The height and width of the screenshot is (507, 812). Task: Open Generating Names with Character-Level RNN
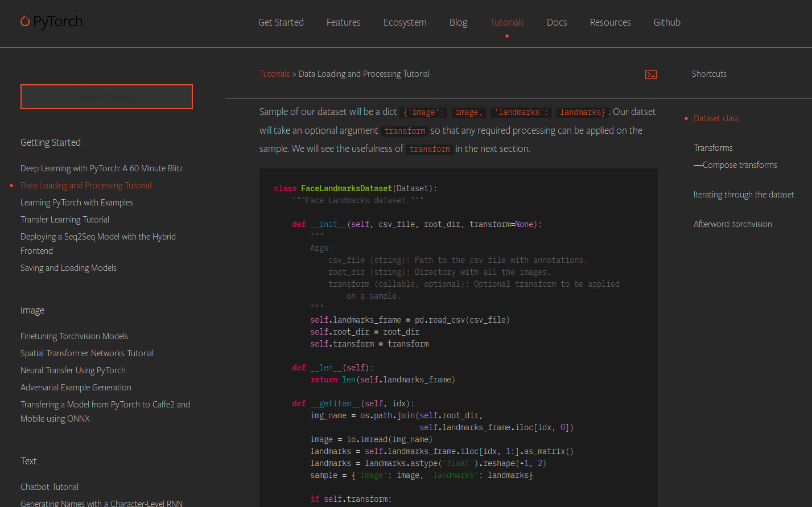[101, 503]
